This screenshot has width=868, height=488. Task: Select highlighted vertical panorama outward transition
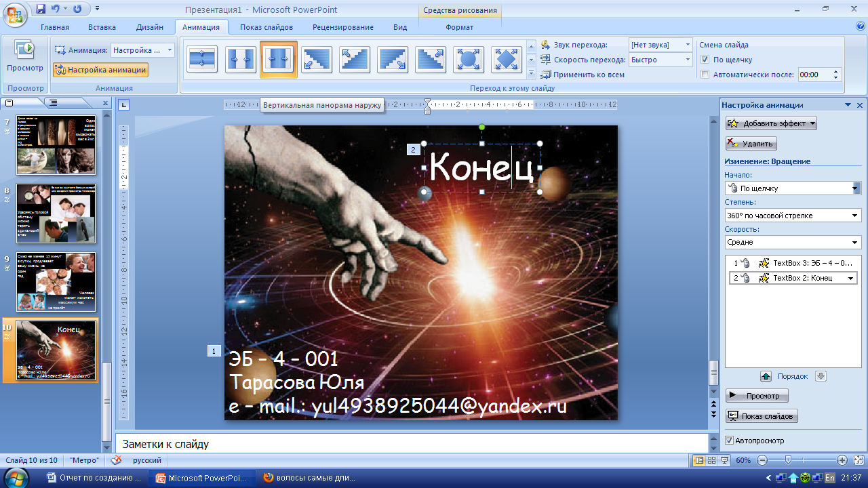point(278,60)
